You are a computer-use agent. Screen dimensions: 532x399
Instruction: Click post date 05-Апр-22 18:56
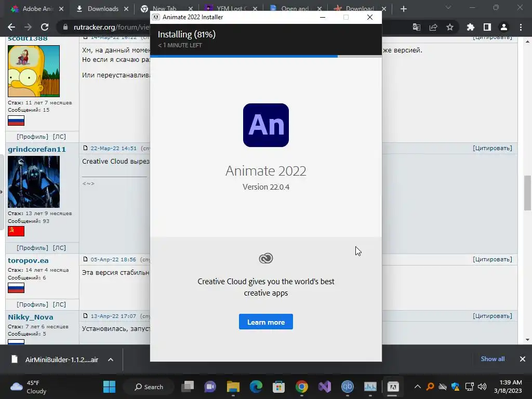pos(113,259)
